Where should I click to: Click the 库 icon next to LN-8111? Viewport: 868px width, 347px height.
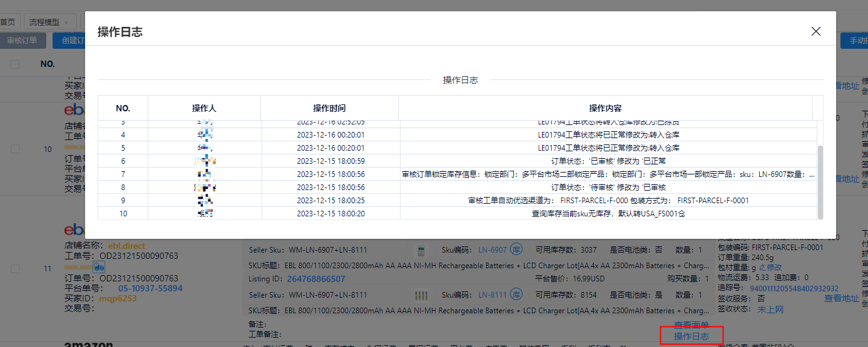coord(516,294)
